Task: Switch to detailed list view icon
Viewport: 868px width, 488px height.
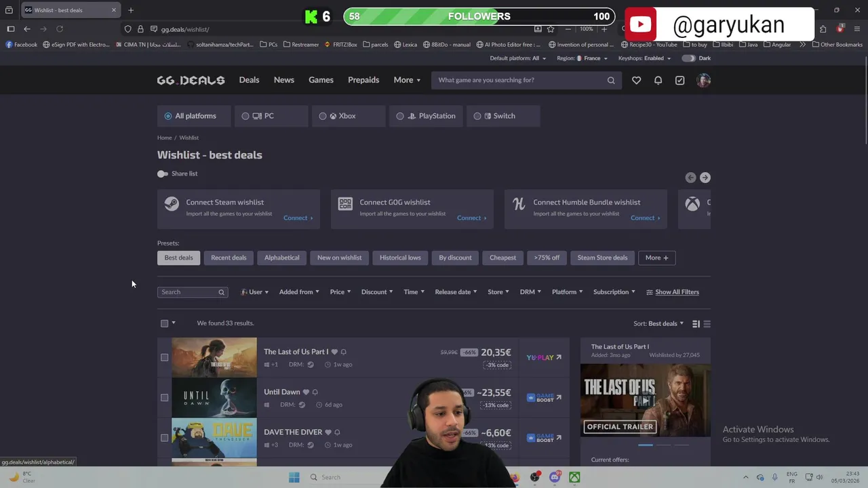Action: [x=696, y=324]
